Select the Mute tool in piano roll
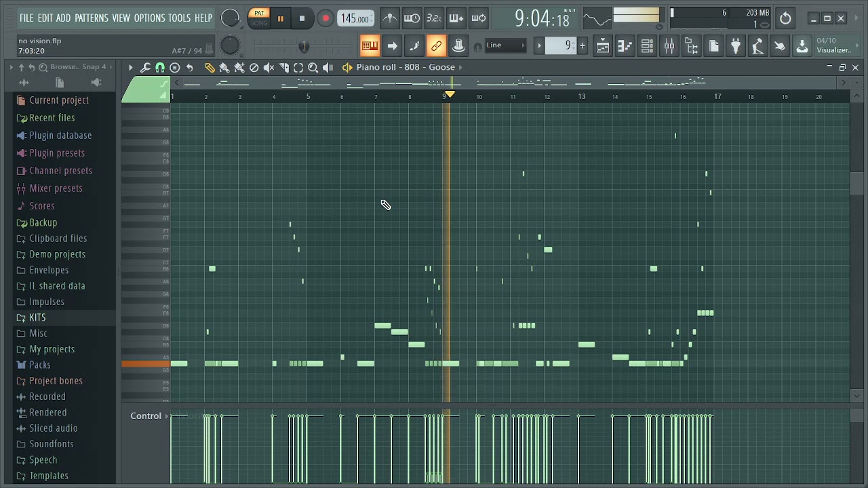Screen dimensions: 868x488 click(x=269, y=67)
